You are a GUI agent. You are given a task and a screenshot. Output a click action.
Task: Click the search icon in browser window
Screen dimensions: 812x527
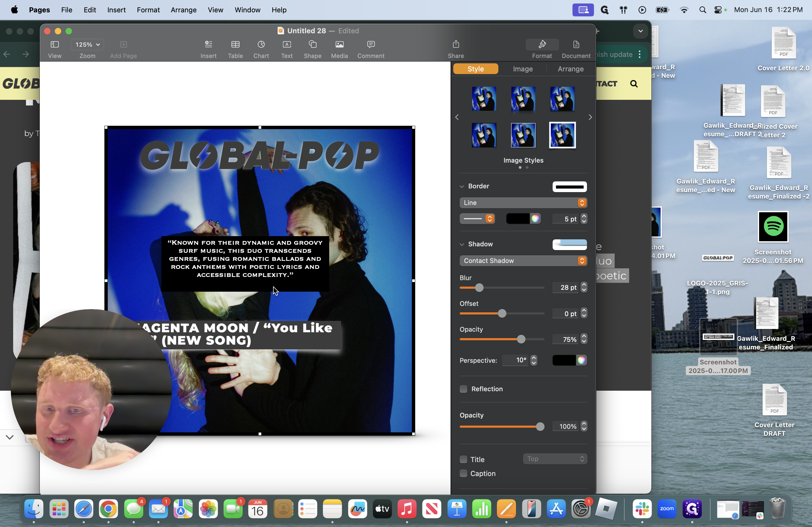tap(633, 84)
